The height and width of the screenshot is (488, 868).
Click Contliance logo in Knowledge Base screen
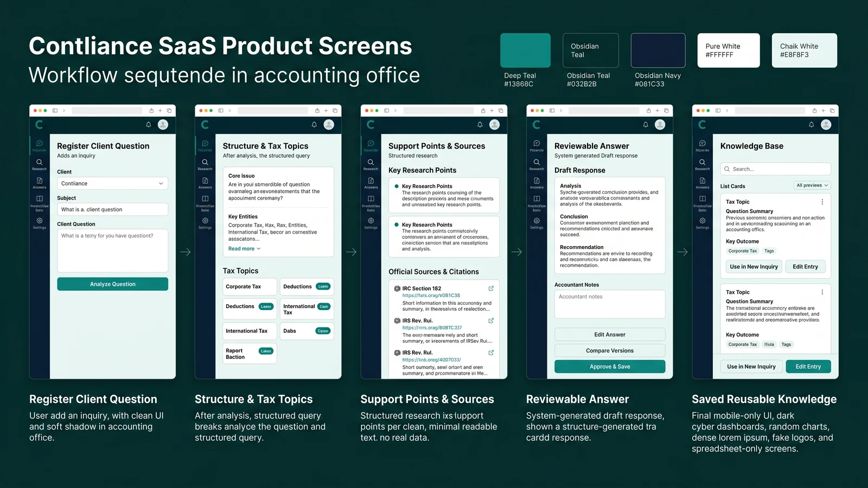click(702, 125)
